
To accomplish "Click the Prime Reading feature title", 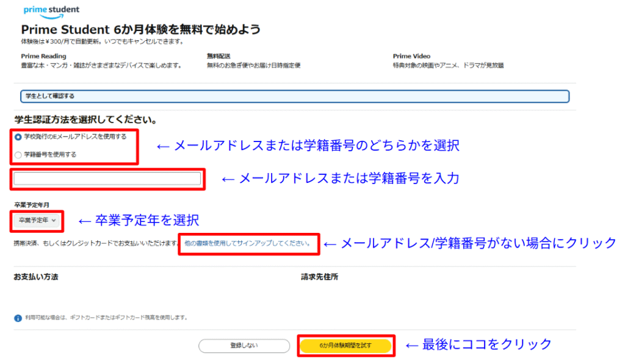I will pos(43,56).
